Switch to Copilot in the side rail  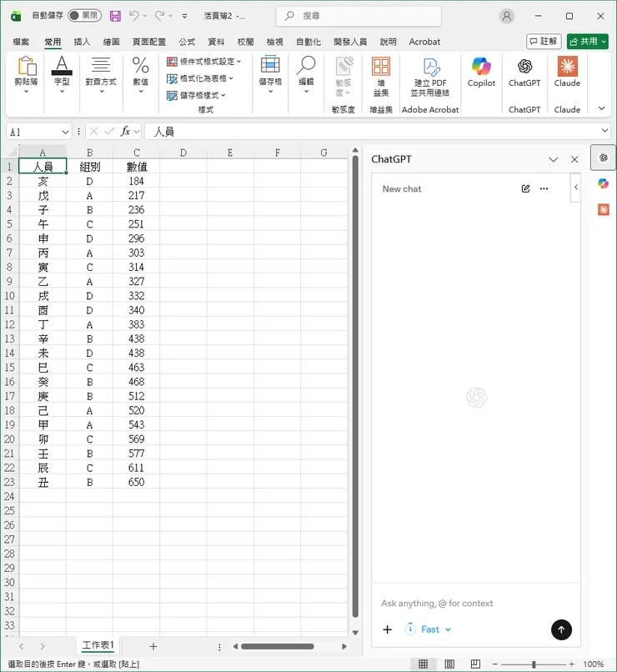pos(604,184)
